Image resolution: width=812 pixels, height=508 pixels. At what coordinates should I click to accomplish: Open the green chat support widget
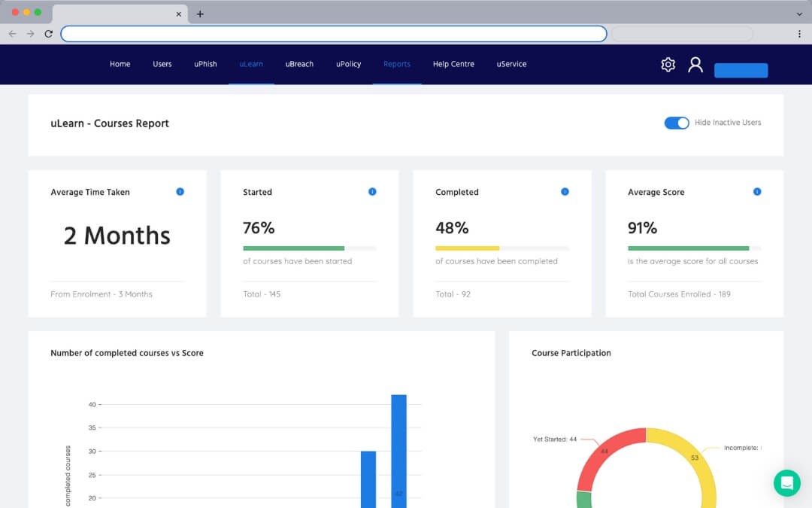tap(787, 483)
